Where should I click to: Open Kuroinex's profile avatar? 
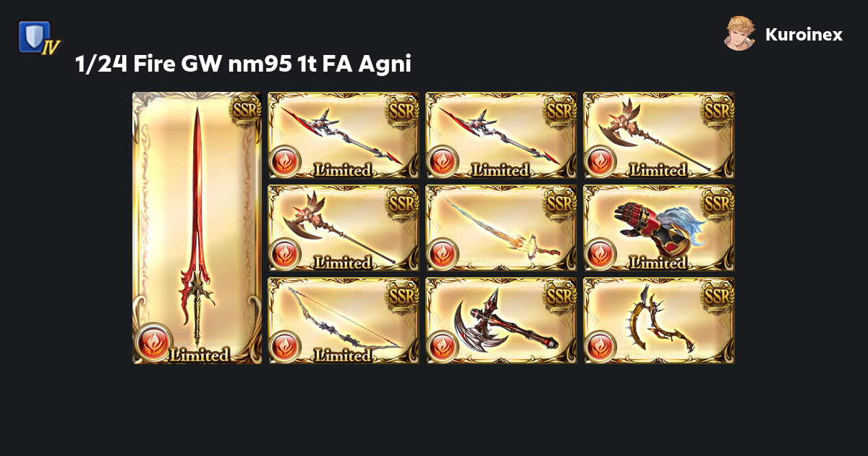pos(740,33)
